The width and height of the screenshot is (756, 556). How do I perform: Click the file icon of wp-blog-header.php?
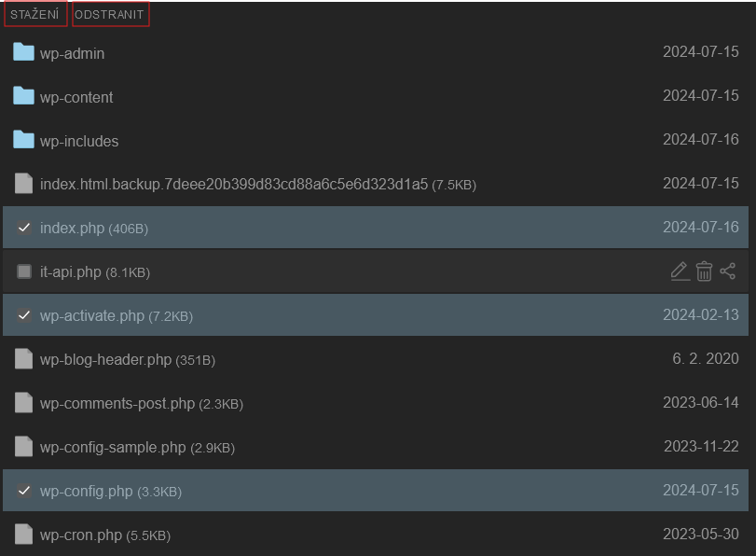click(x=23, y=358)
